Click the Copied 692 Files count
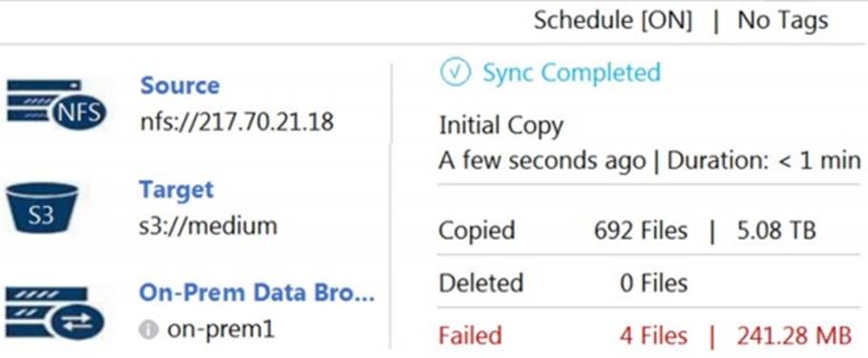Screen dimensions: 868x358 pyautogui.click(x=641, y=231)
